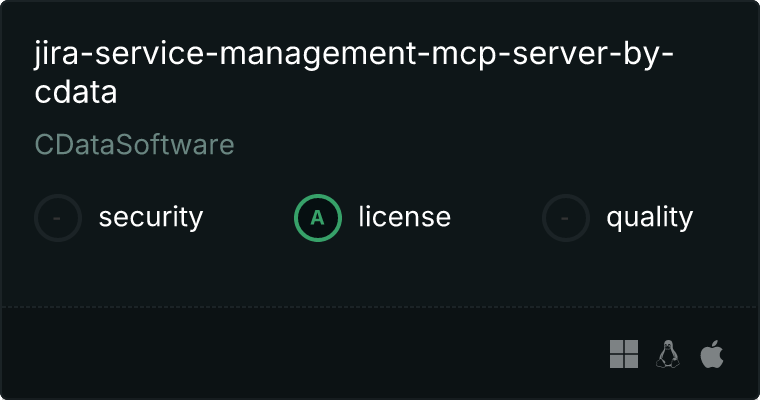Select the quality label text
760x400 pixels.
click(649, 217)
